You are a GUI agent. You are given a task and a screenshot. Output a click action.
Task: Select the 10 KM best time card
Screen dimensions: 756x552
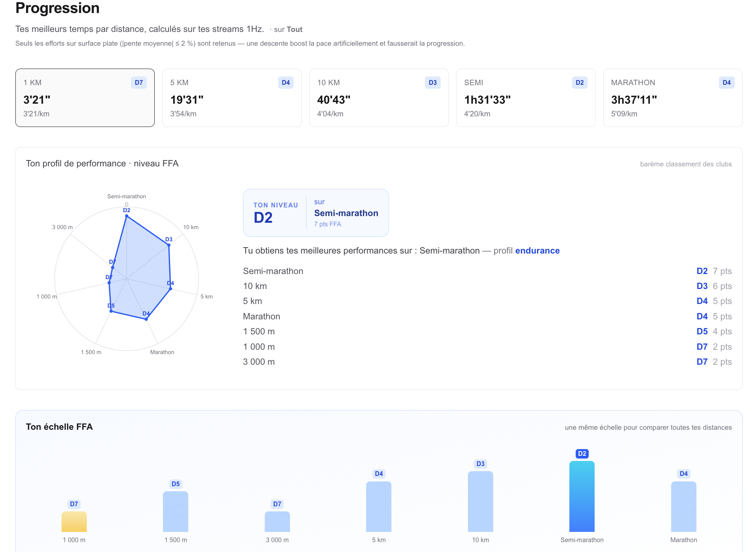tap(379, 98)
